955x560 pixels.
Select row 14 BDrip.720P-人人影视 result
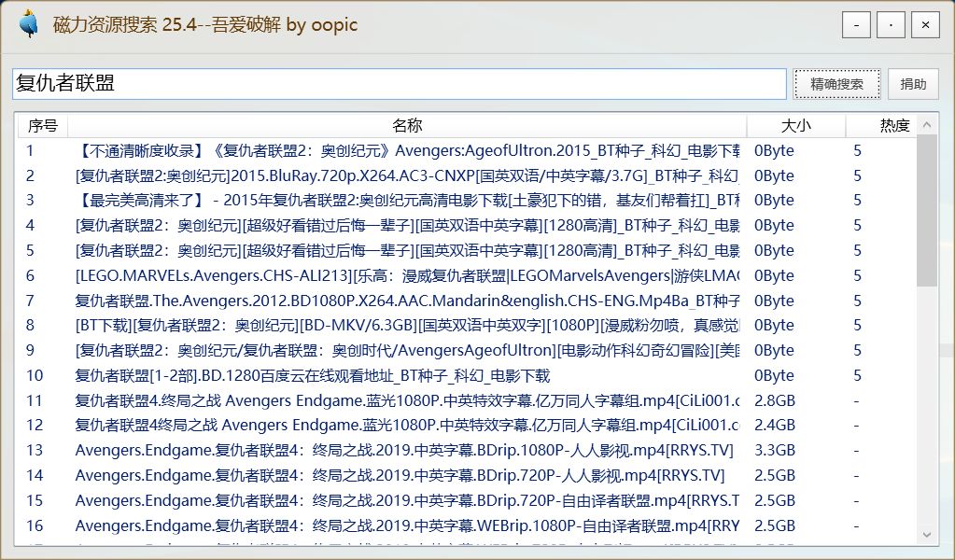(x=400, y=475)
